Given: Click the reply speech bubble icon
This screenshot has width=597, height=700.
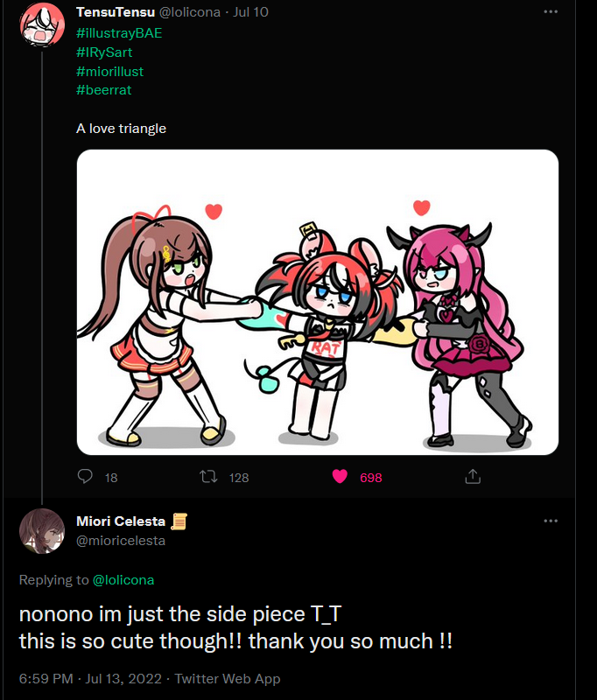Looking at the screenshot, I should click(x=86, y=477).
